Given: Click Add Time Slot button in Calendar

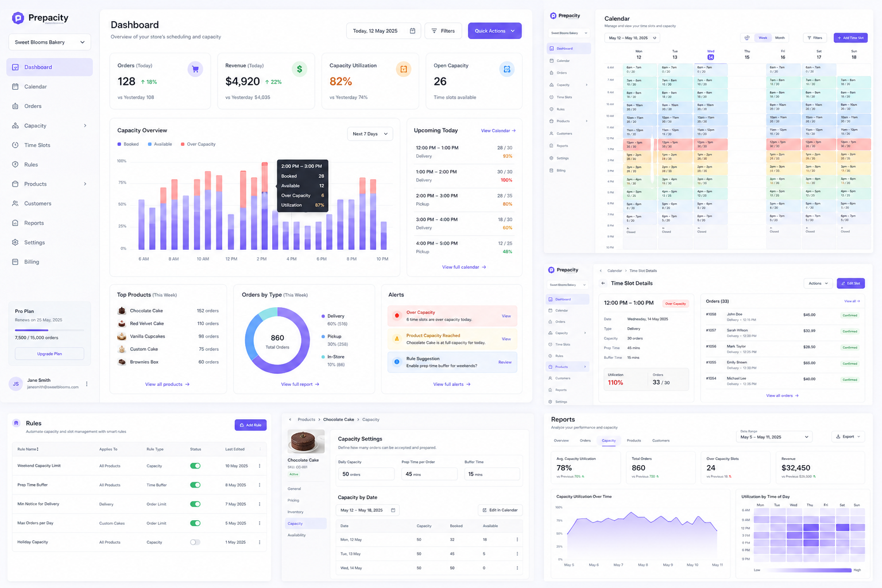Looking at the screenshot, I should (x=850, y=38).
